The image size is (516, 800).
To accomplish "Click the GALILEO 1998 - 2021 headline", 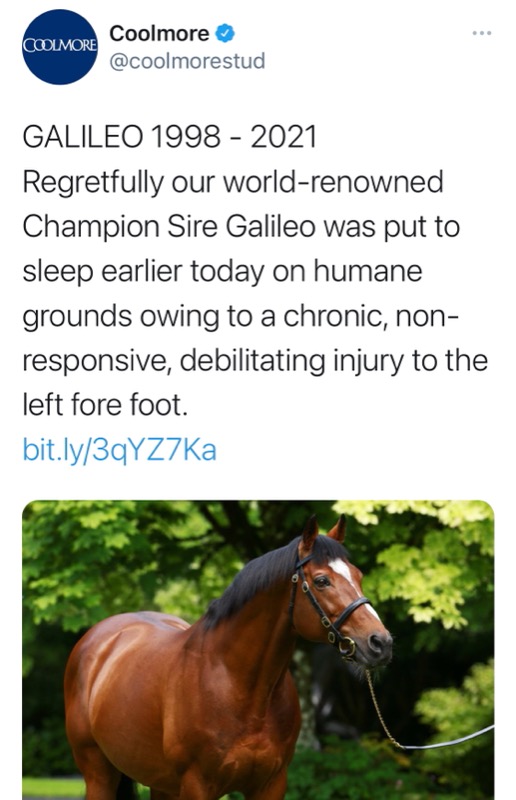I will pos(169,137).
